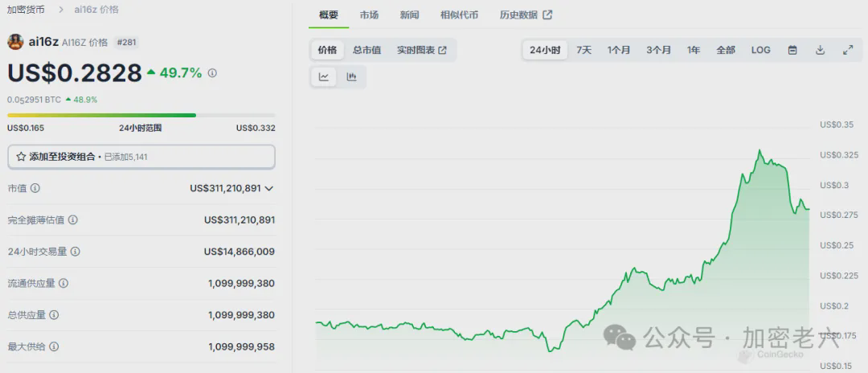868x373 pixels.
Task: Open the 新闻 tab
Action: tap(410, 15)
